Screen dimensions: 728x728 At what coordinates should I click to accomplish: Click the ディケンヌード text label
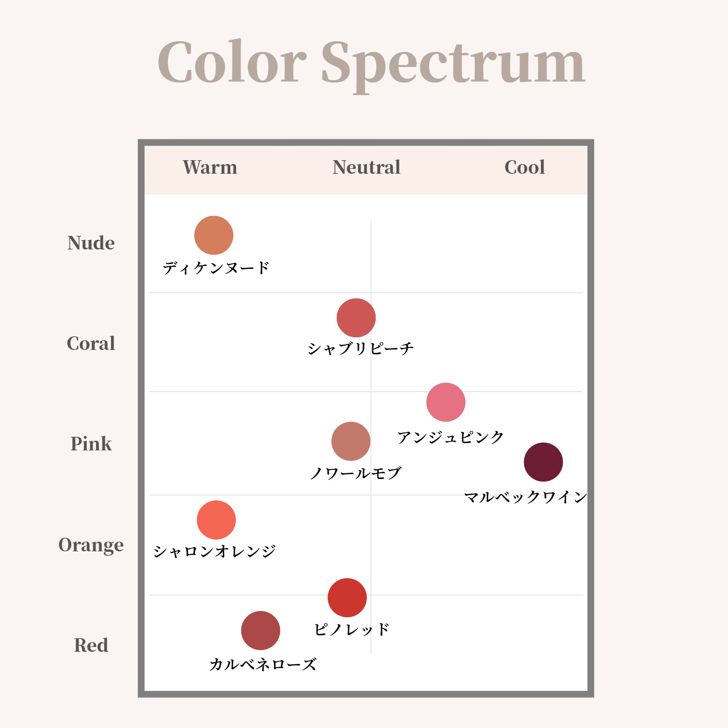[216, 267]
